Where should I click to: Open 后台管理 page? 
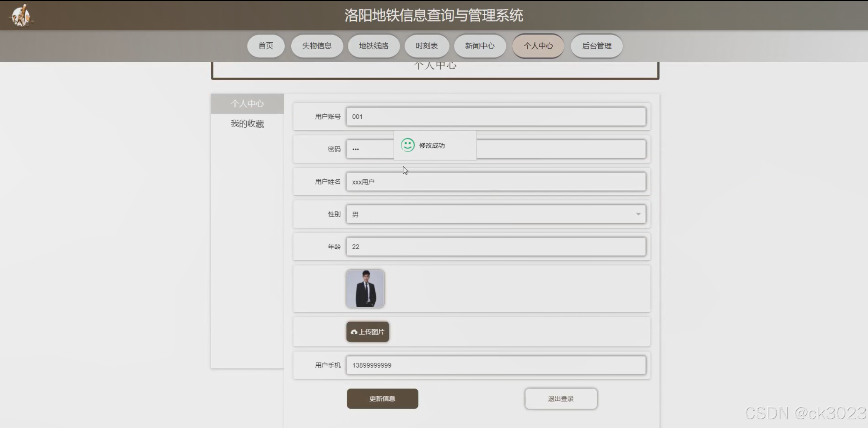596,46
